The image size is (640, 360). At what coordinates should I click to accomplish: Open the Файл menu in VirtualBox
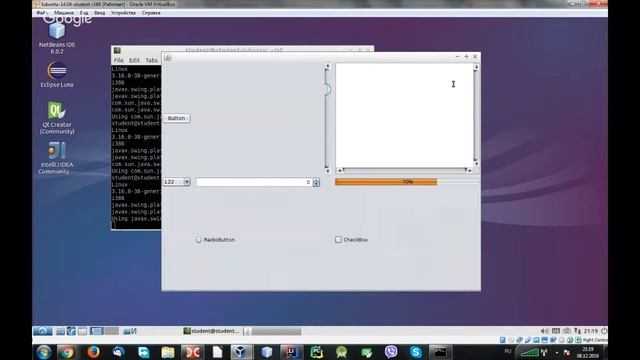pyautogui.click(x=41, y=13)
